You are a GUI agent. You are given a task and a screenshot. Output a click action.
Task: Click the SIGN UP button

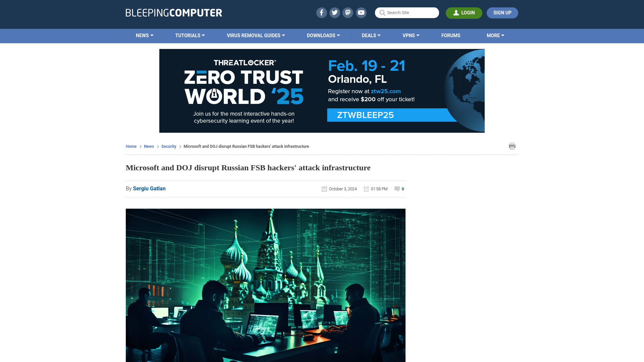tap(502, 12)
